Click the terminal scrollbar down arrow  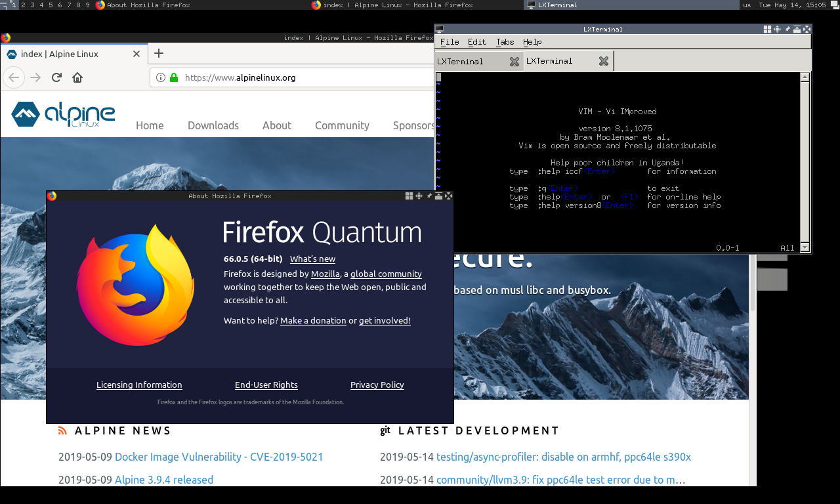pyautogui.click(x=805, y=247)
